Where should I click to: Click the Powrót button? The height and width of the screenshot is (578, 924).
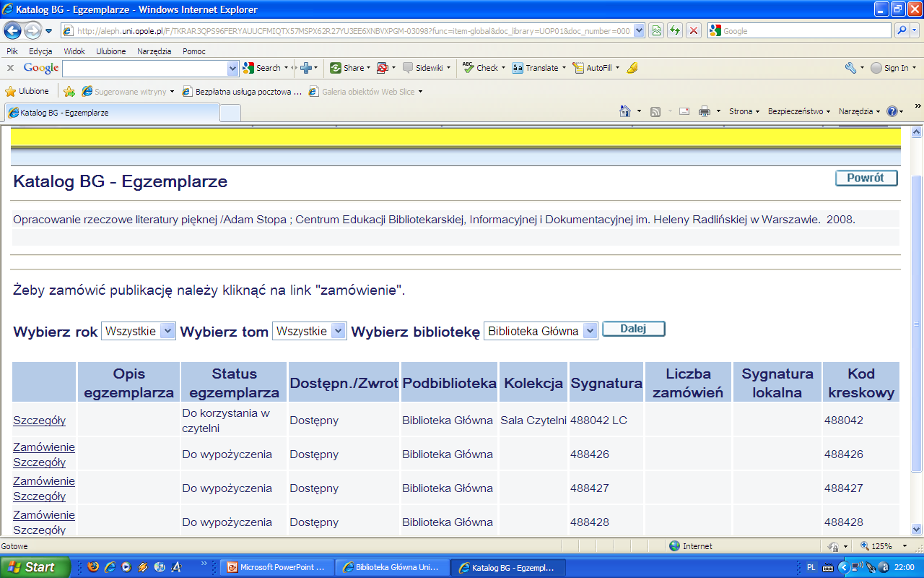[x=866, y=178]
